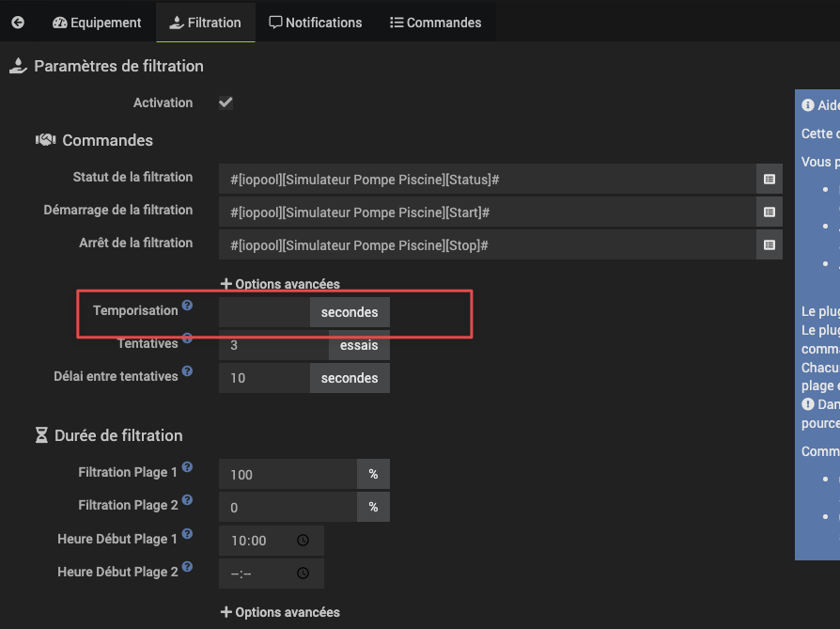Image resolution: width=840 pixels, height=629 pixels.
Task: Click the Heure Début Plage 2 help icon
Action: click(187, 567)
